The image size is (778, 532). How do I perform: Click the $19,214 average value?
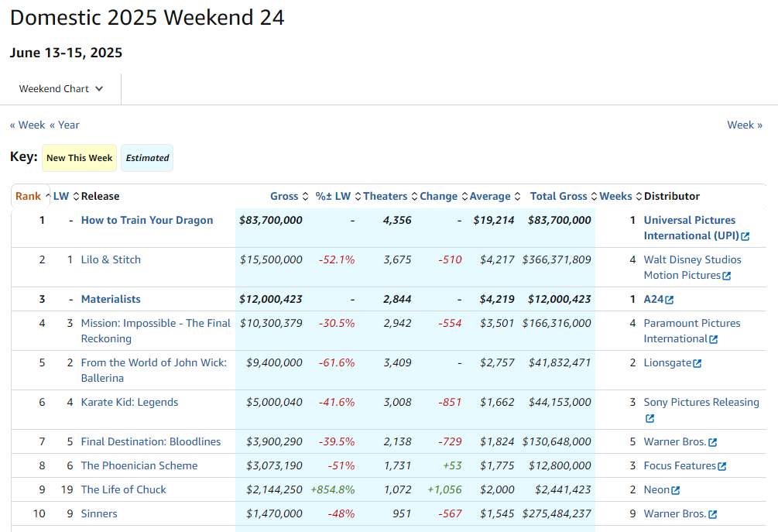tap(494, 221)
